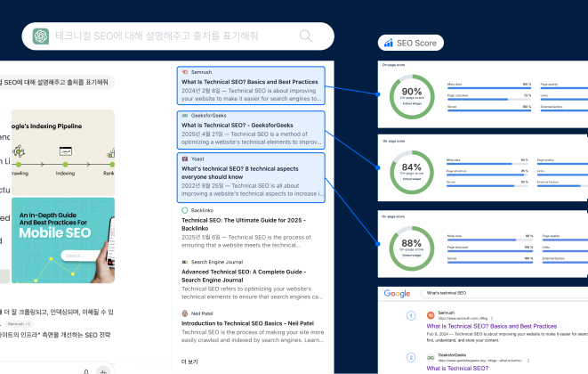Open Google result 'What Is Technical SEO? Basics and Best Practices'
This screenshot has width=588, height=374.
coord(492,326)
